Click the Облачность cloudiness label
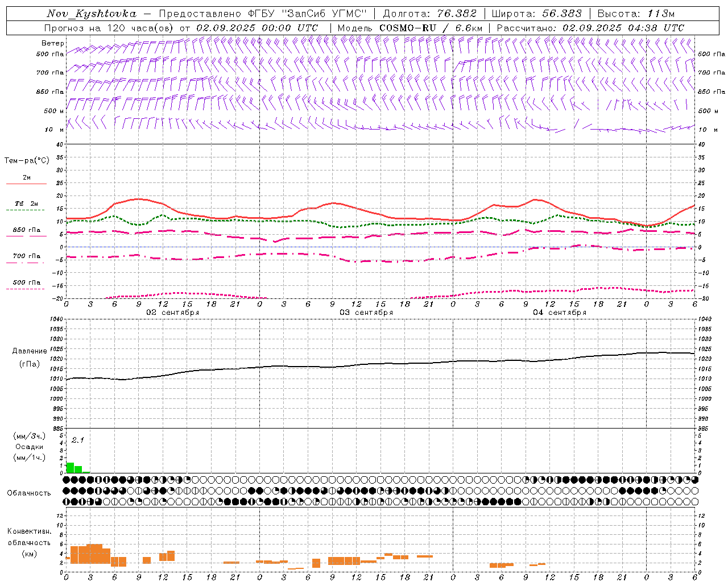This screenshot has height=582, width=728. [x=28, y=493]
